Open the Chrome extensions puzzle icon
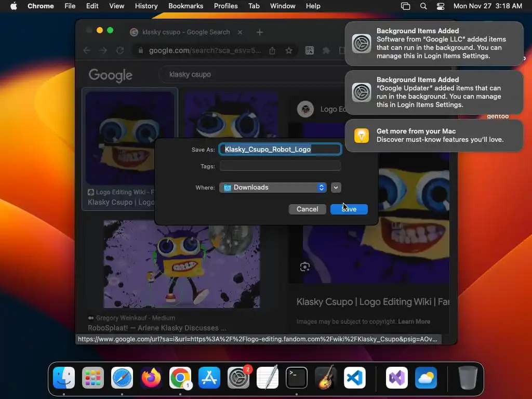The height and width of the screenshot is (399, 532). click(326, 50)
